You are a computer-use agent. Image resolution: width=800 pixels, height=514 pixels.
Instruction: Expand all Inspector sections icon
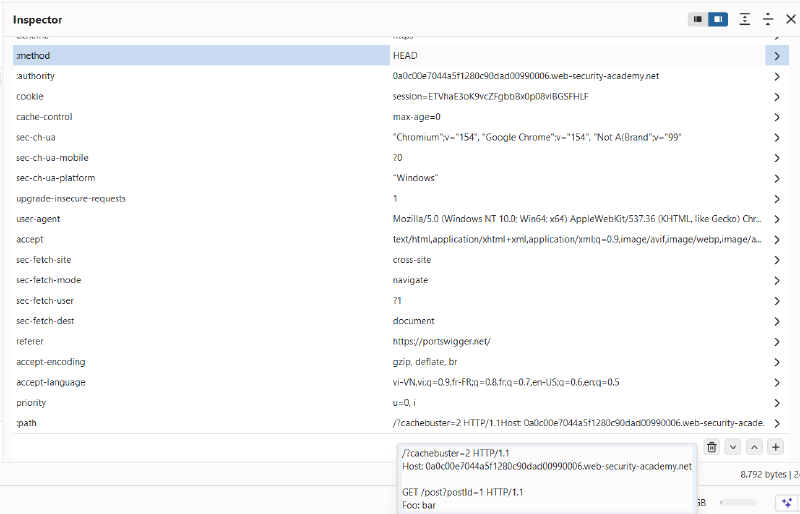(745, 19)
